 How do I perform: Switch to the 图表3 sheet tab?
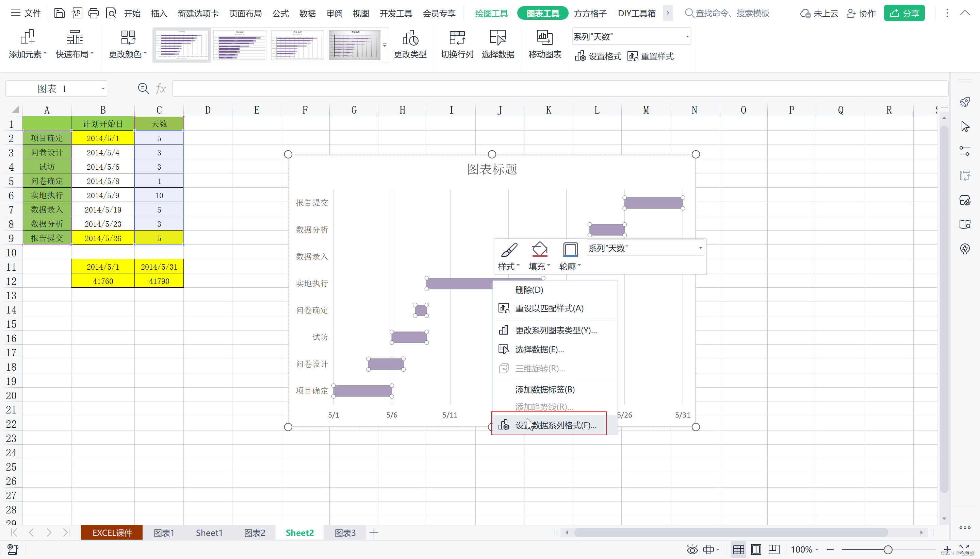(345, 533)
